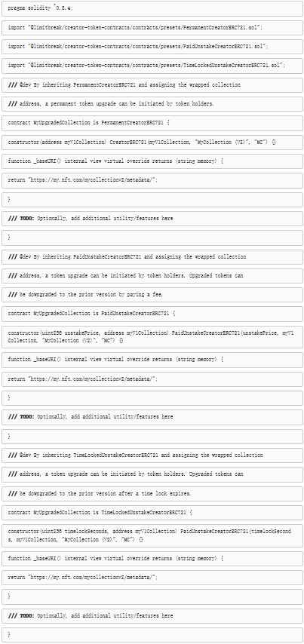Viewport: 304px width, 644px height.
Task: Click the first function _baseURI() line
Action: 152,161
